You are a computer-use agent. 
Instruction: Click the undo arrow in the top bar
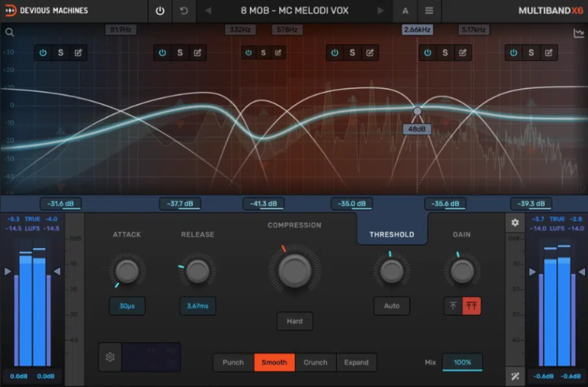click(184, 11)
